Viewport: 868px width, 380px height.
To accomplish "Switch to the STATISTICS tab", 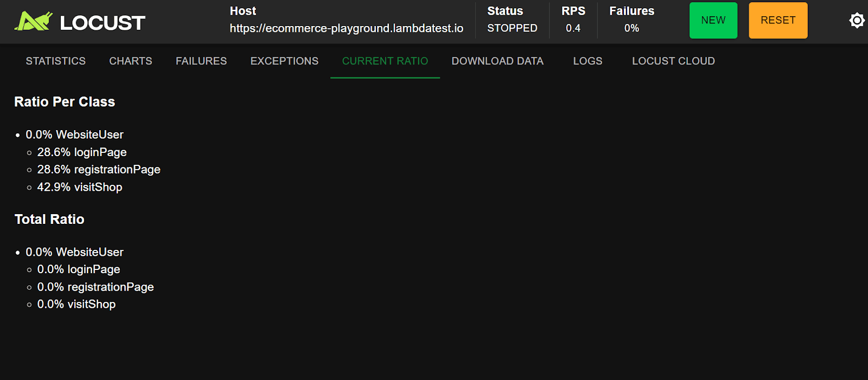I will tap(55, 61).
